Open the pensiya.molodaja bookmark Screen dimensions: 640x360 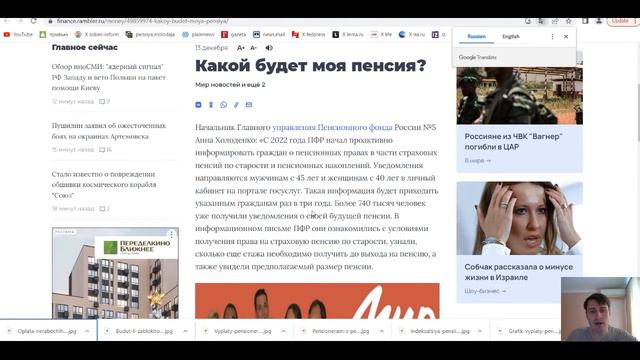(x=150, y=35)
